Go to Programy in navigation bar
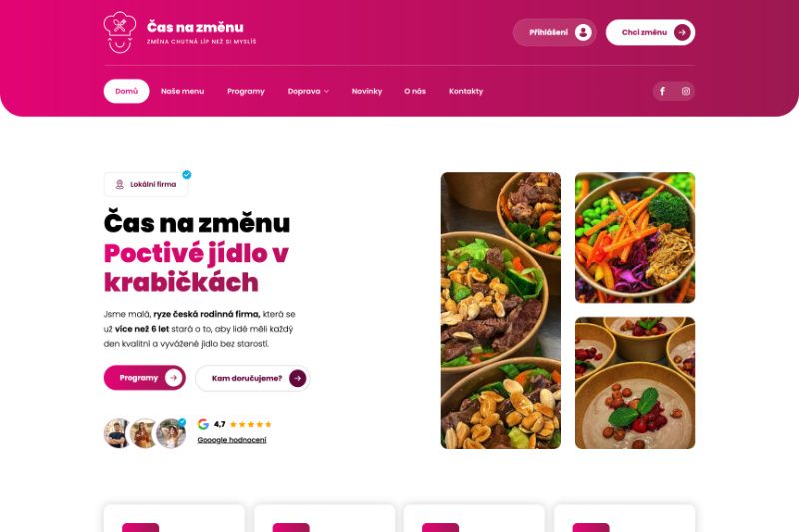Screen dimensions: 799x532 (245, 91)
